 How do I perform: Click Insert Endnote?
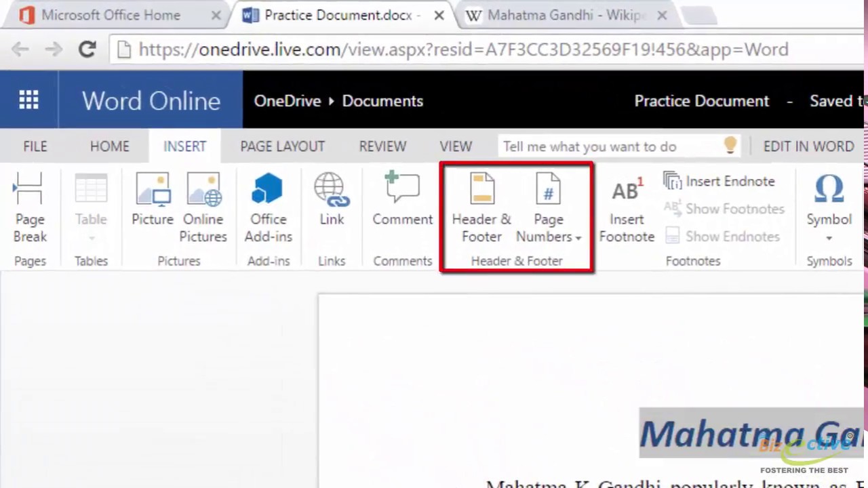719,181
